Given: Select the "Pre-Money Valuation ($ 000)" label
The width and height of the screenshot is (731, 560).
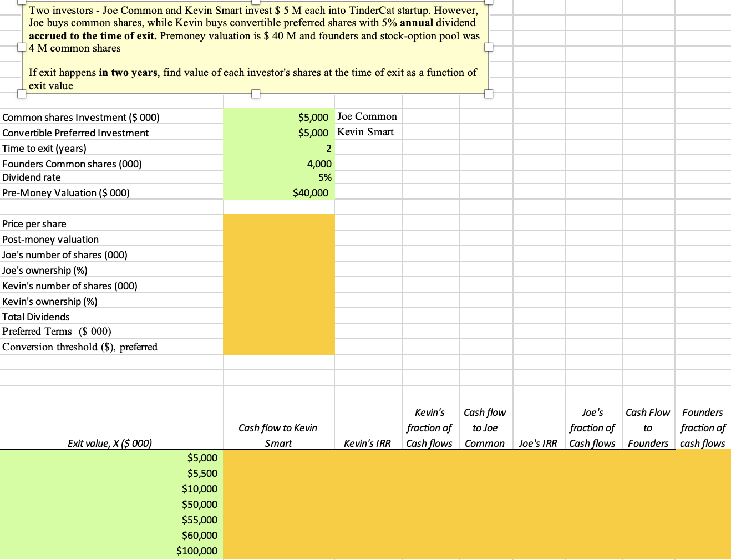Looking at the screenshot, I should [x=66, y=193].
